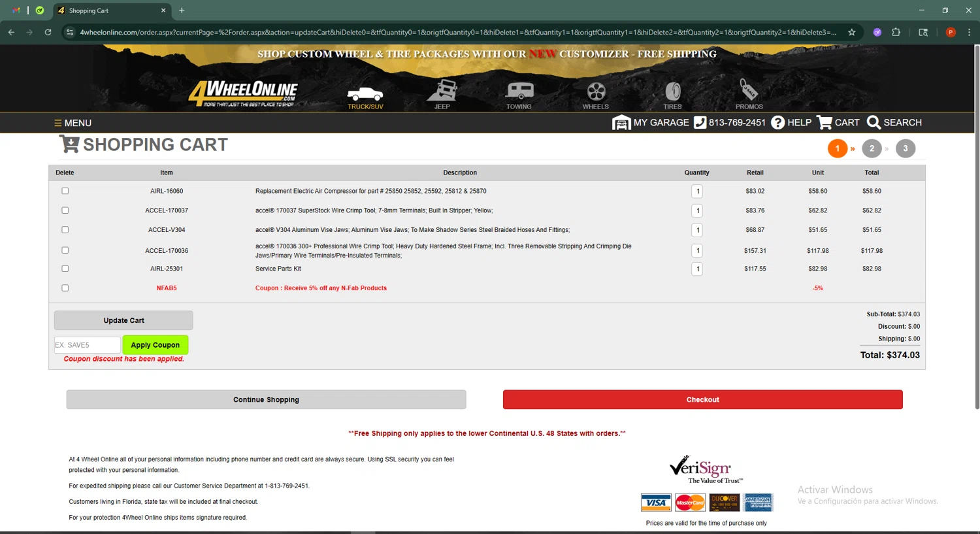Click the MasterCard logo
This screenshot has height=534, width=980.
[690, 503]
